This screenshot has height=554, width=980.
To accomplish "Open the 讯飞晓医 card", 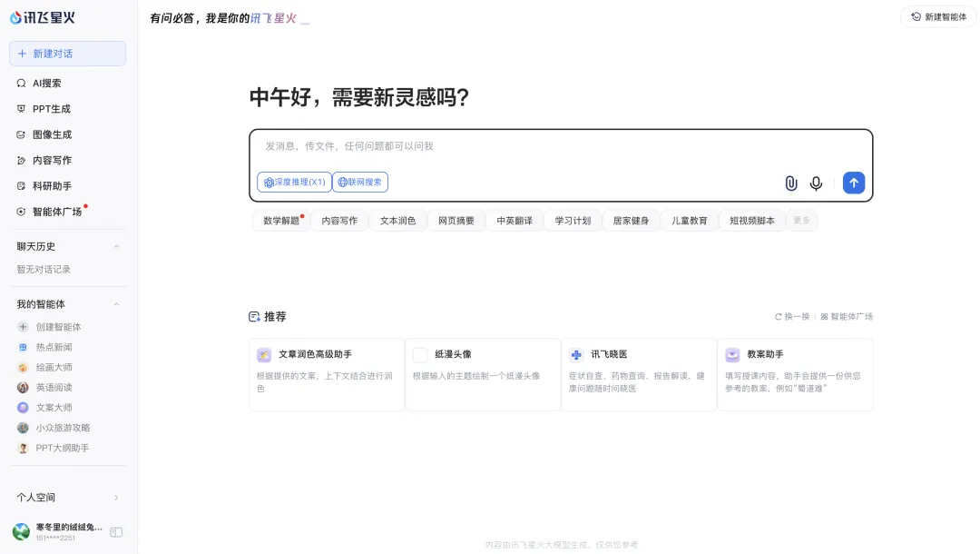I will [639, 374].
